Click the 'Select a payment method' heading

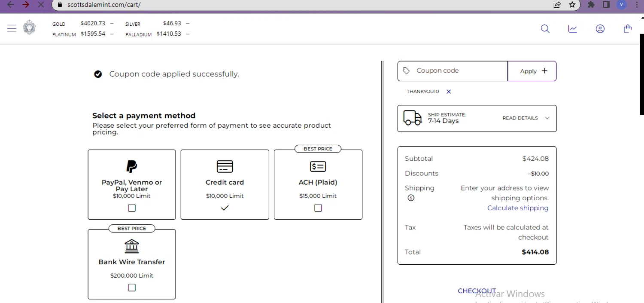click(x=144, y=116)
